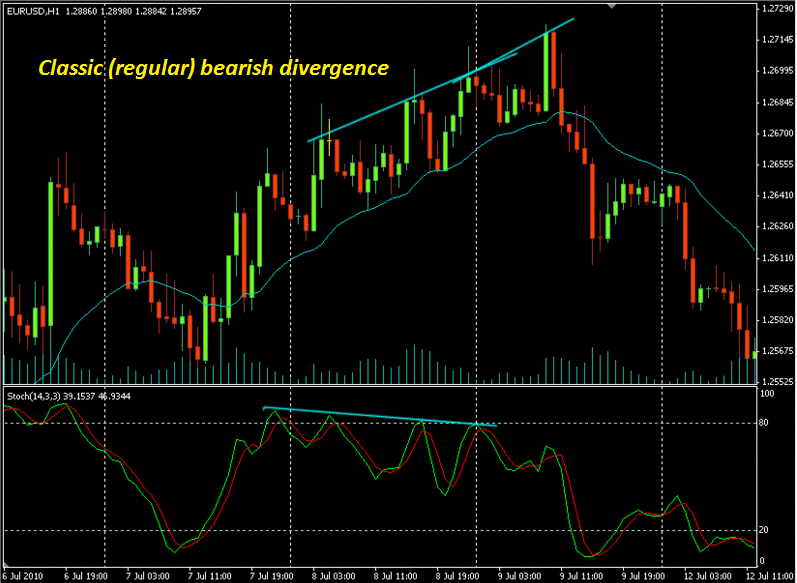
Task: Click the chart shift triangle marker at top
Action: click(612, 6)
